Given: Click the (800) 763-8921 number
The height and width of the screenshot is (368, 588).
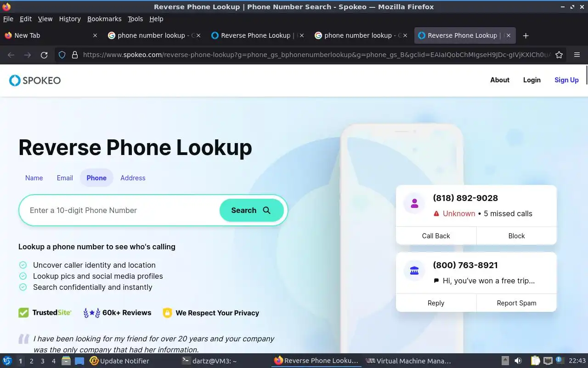Looking at the screenshot, I should click(x=465, y=265).
